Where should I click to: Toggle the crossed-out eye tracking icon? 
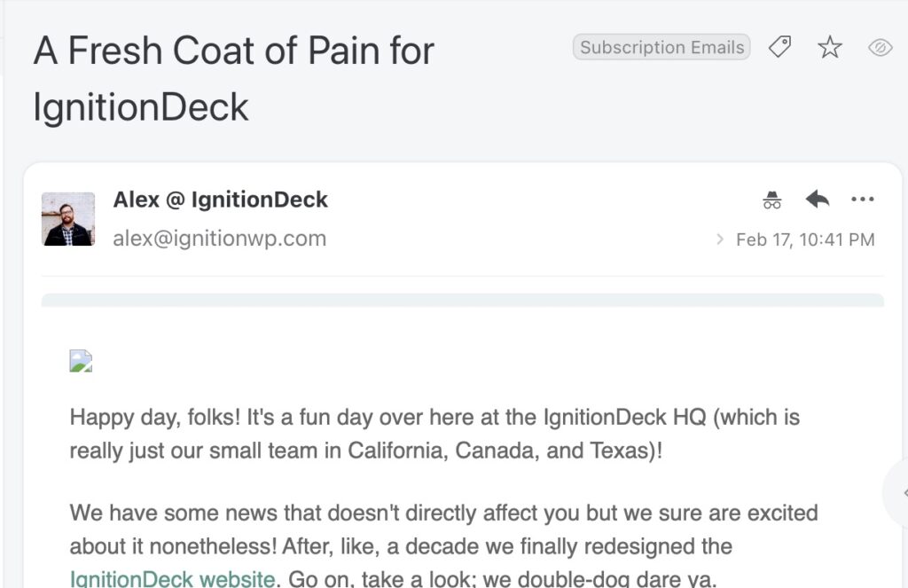click(x=880, y=48)
